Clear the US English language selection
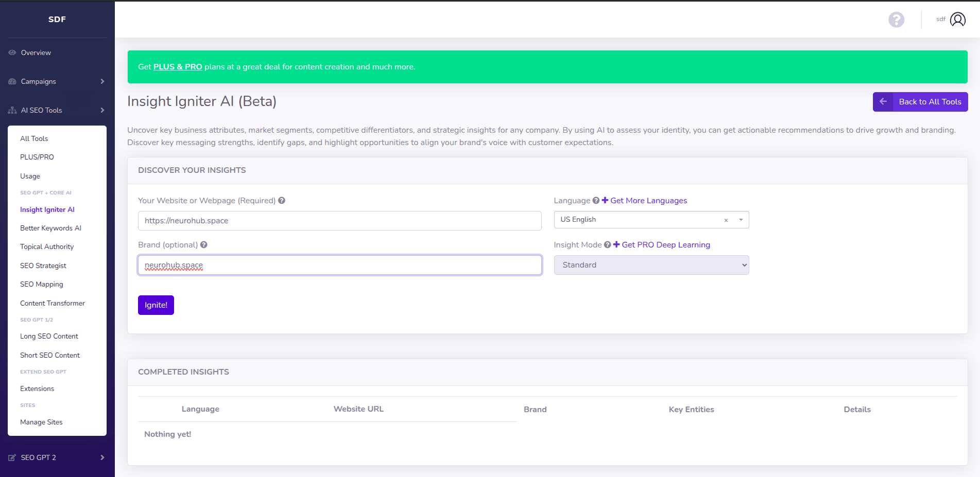Viewport: 980px width, 477px height. tap(726, 220)
